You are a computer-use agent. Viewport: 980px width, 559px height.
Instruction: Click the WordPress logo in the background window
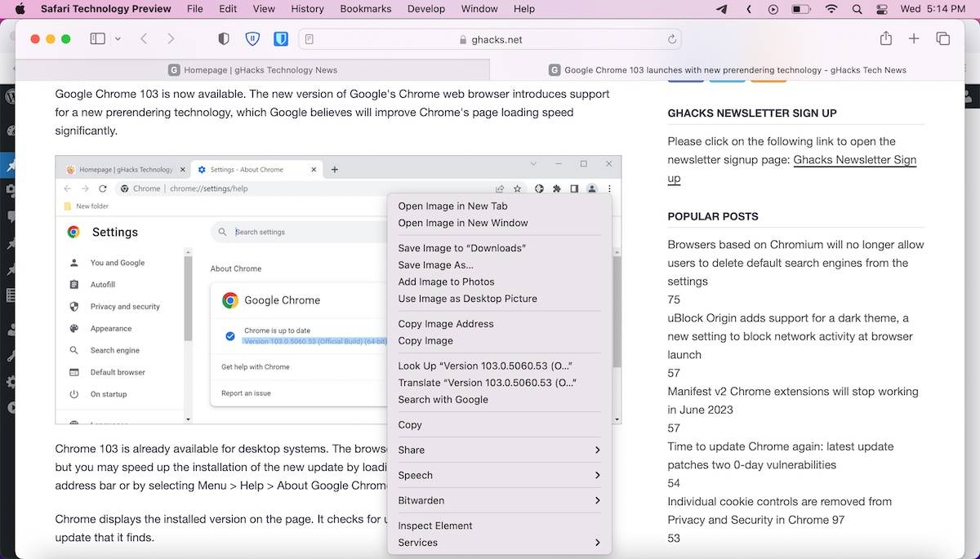click(x=11, y=95)
